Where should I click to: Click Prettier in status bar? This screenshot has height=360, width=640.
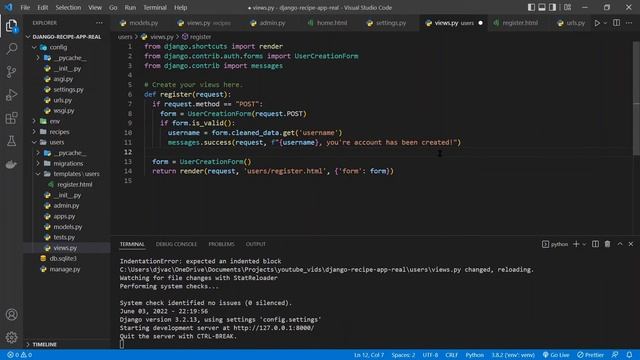[x=590, y=355]
